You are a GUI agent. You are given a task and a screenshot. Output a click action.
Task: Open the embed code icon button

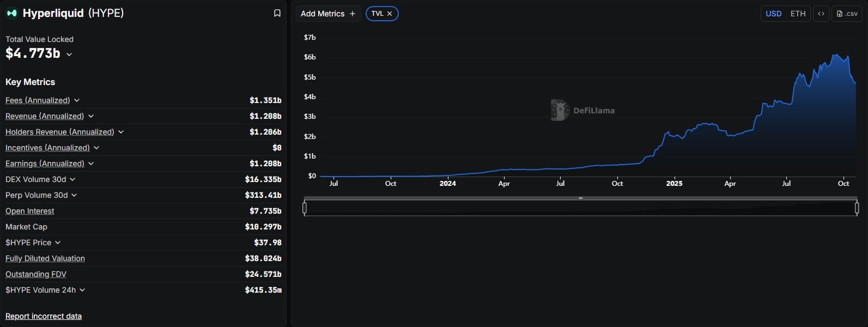pyautogui.click(x=821, y=14)
